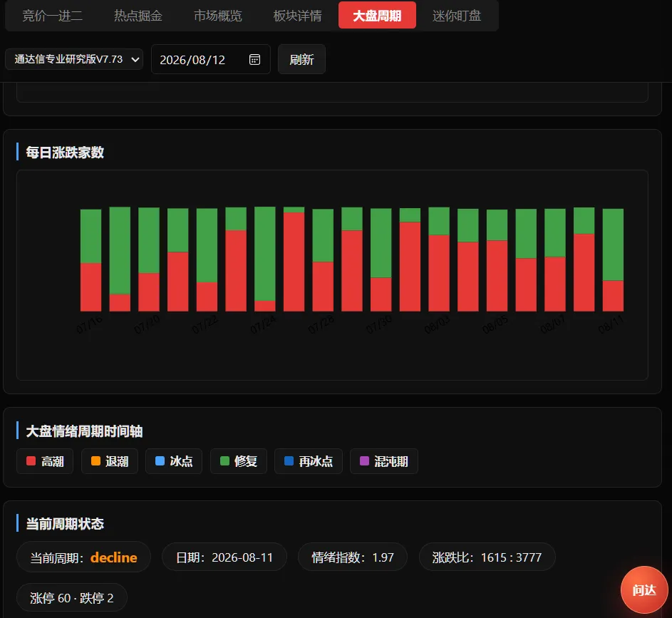The height and width of the screenshot is (618, 672).
Task: Click the 日期: 2026-08-11 chip
Action: [224, 557]
